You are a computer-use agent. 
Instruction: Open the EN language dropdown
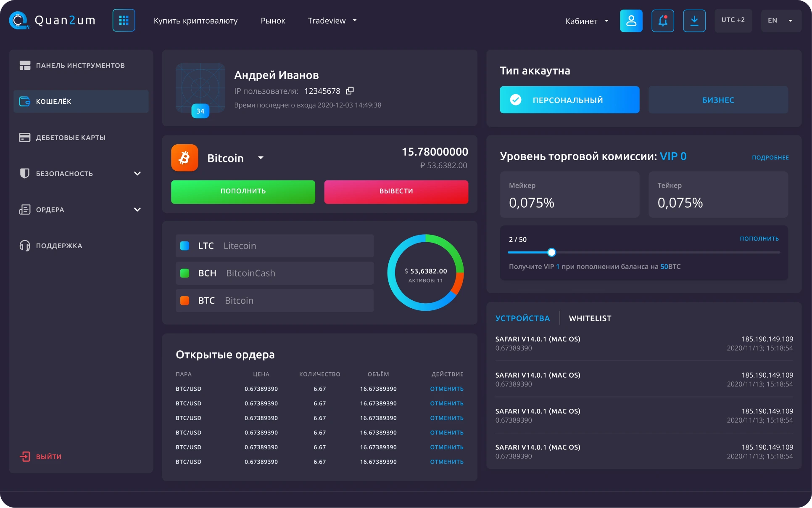point(781,21)
